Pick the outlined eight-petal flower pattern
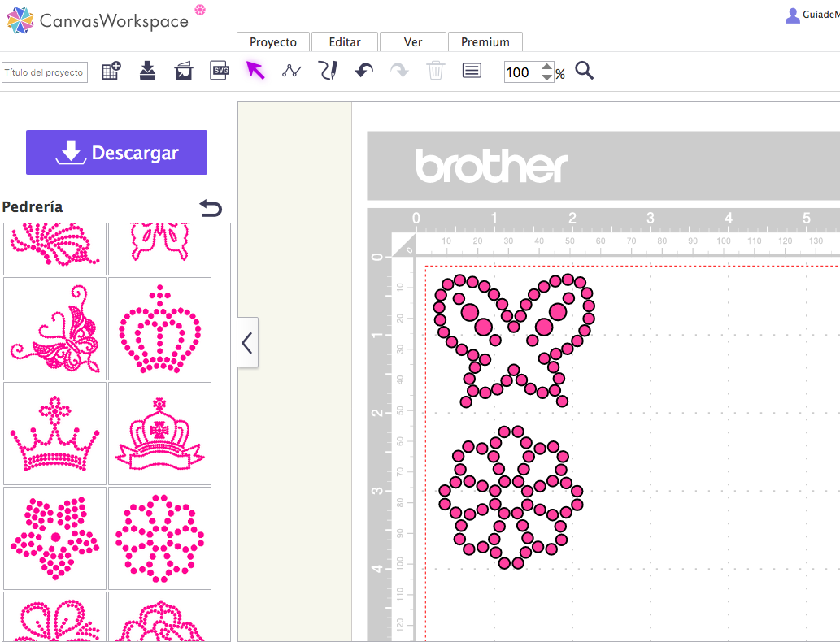 (x=159, y=539)
